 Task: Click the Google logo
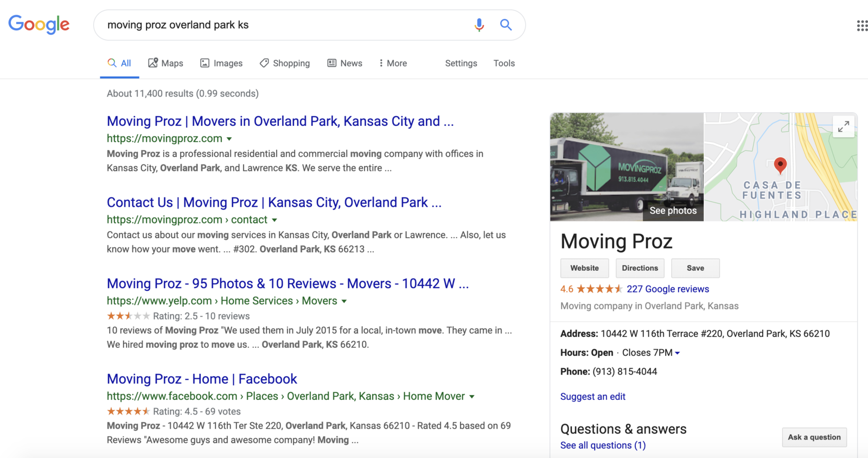point(39,24)
